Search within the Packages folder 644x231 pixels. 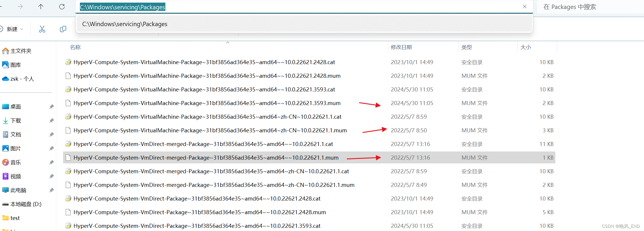590,7
